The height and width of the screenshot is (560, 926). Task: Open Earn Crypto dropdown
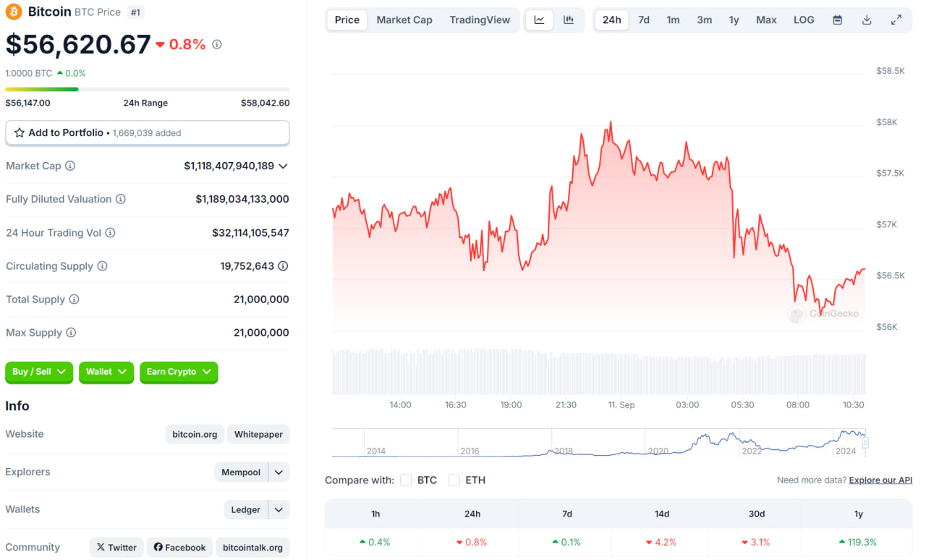pos(179,372)
